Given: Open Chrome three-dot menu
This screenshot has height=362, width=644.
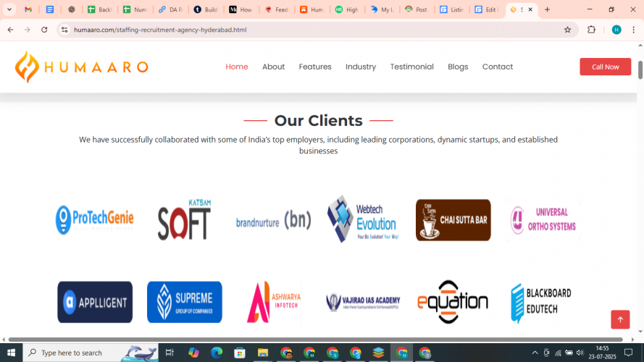Looking at the screenshot, I should (x=634, y=30).
